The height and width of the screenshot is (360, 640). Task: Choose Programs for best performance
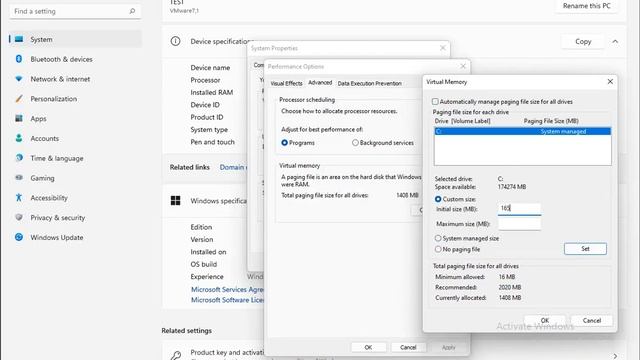point(284,143)
